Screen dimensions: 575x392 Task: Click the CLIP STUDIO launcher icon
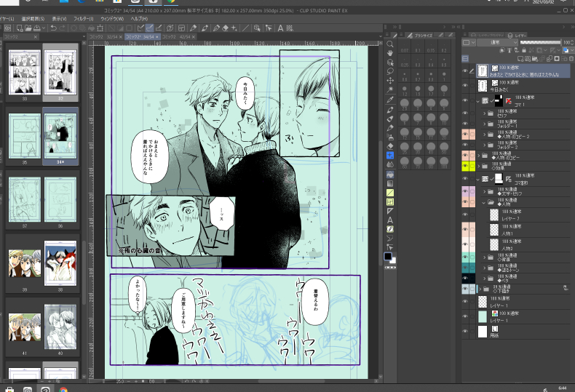[x=7, y=28]
